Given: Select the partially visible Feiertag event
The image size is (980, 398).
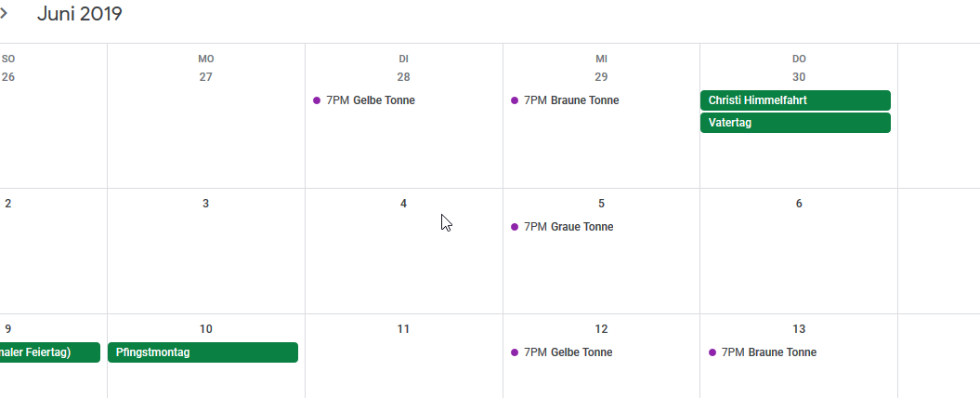Looking at the screenshot, I should tap(48, 352).
